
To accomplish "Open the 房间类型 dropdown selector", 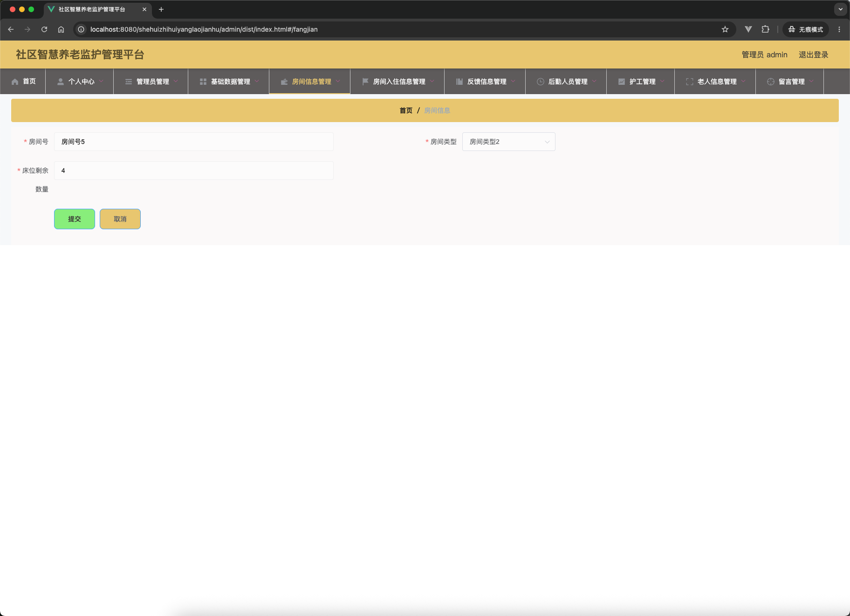I will coord(508,142).
